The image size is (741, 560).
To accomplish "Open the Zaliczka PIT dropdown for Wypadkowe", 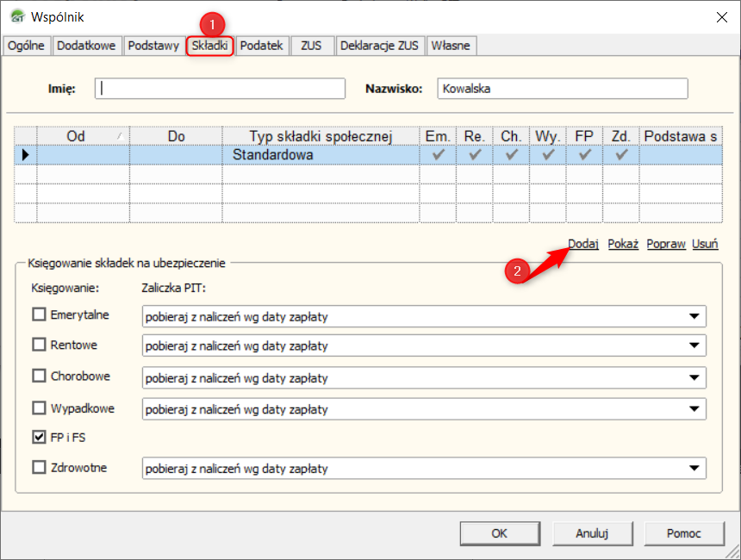I will (x=424, y=409).
